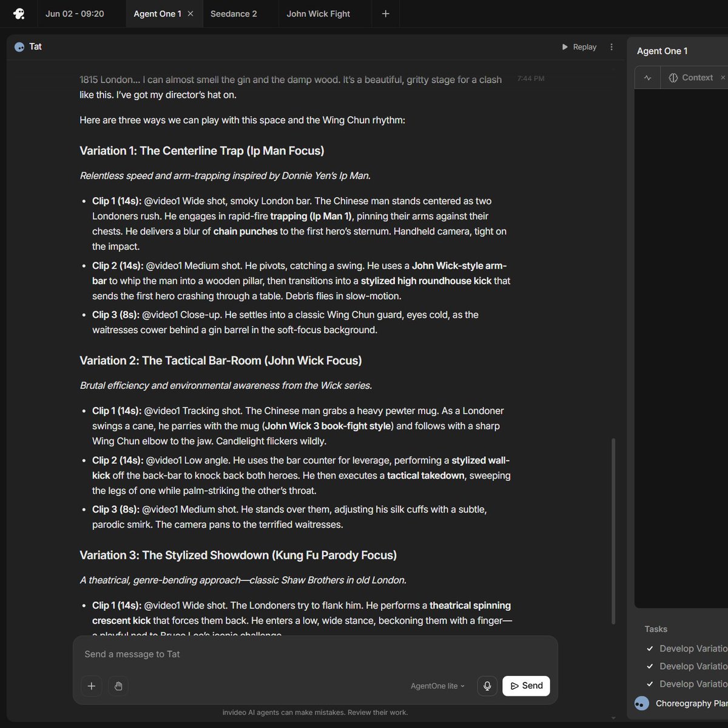728x728 pixels.
Task: Switch to the Context tab
Action: pyautogui.click(x=691, y=78)
